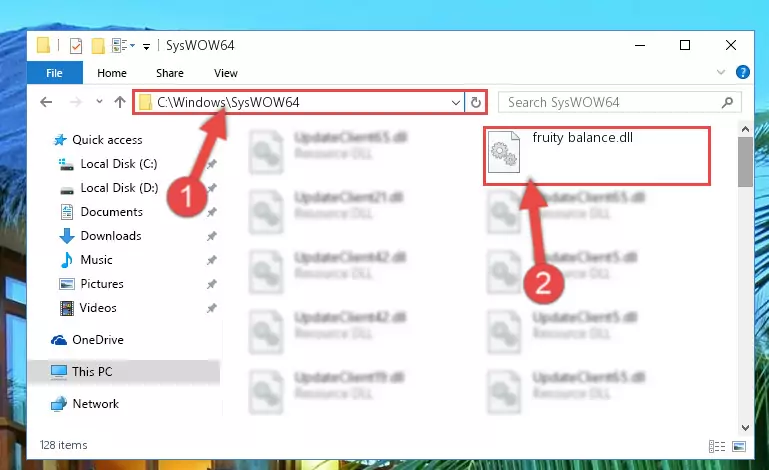Open the Customize Quick Access Toolbar dropdown
Image resolution: width=769 pixels, height=470 pixels.
146,47
